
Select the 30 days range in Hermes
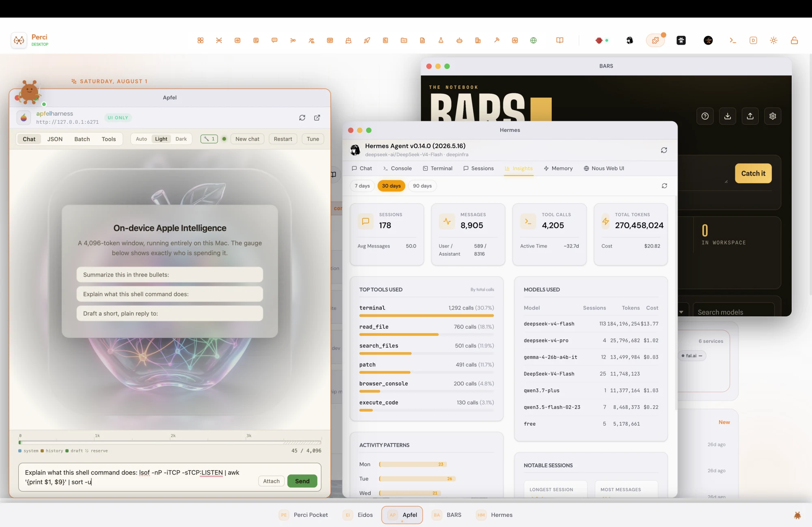click(391, 186)
